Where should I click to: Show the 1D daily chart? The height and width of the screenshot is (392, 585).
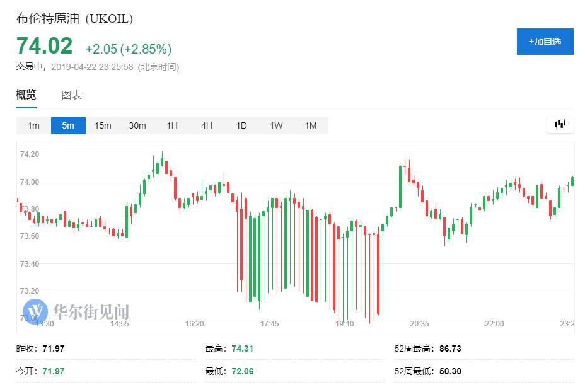pos(241,125)
